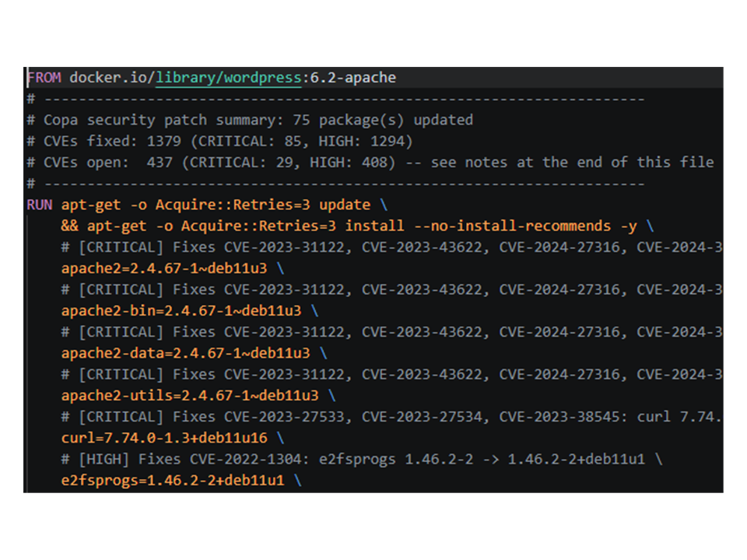Click the dashed comment line above the RUN line
The image size is (747, 560).
point(336,184)
